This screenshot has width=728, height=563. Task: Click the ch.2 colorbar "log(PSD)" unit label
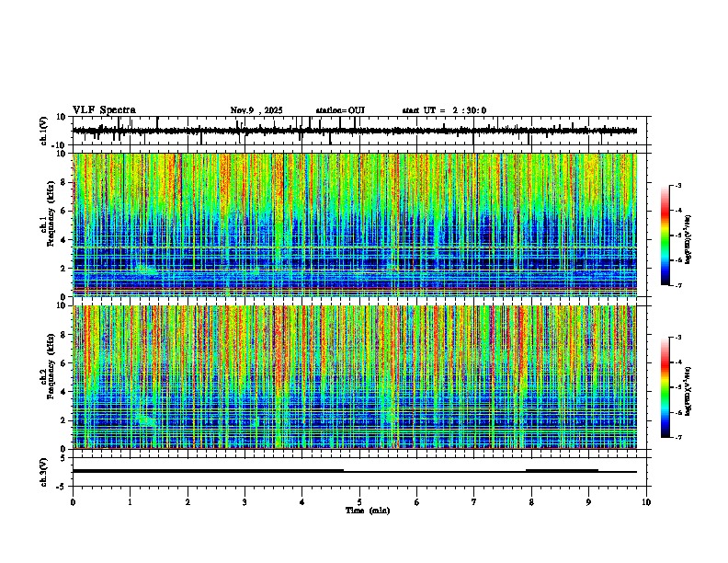pyautogui.click(x=688, y=391)
